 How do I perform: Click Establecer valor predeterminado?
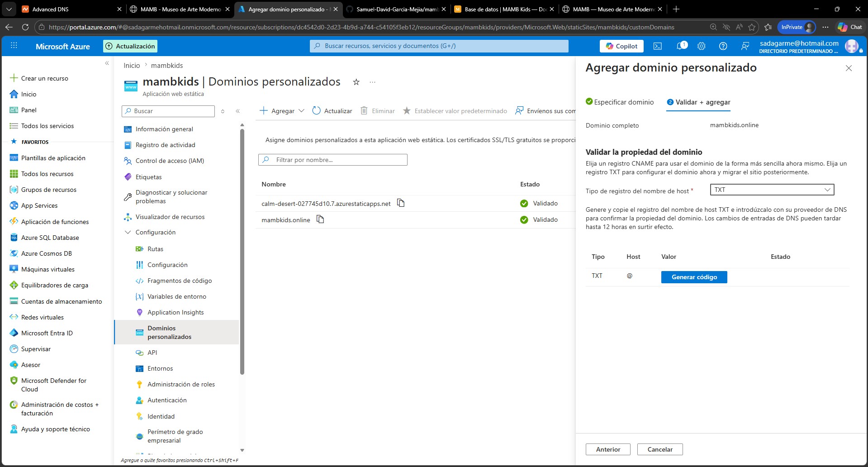tap(455, 111)
